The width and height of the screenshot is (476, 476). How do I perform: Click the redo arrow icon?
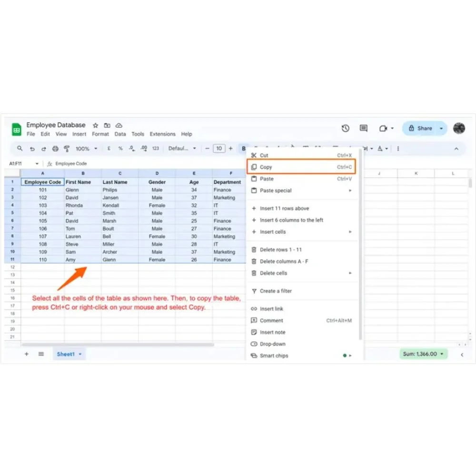tap(44, 149)
